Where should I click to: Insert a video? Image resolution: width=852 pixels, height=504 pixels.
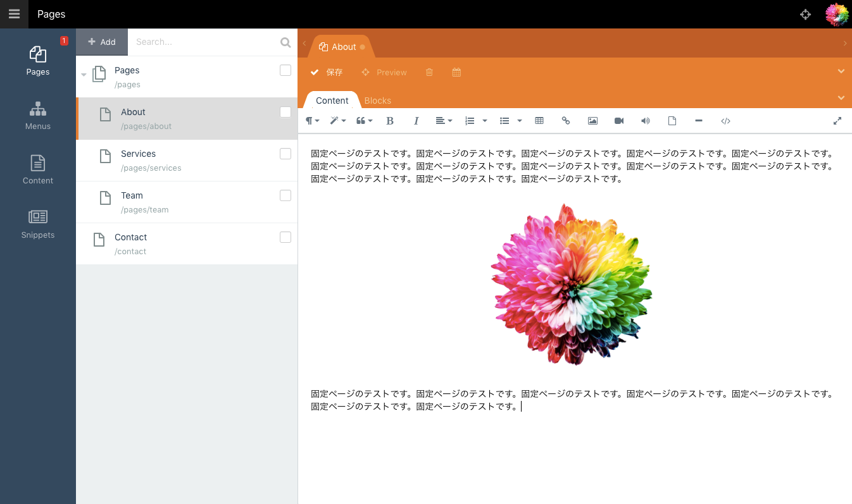pos(619,121)
